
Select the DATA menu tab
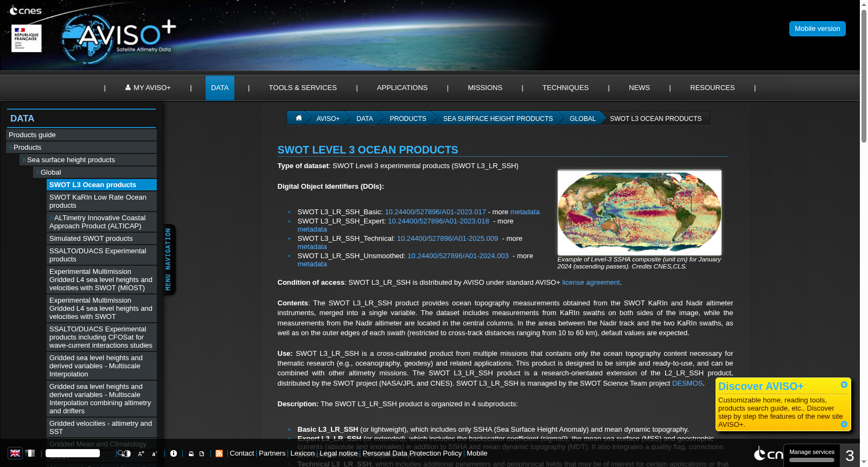pos(220,88)
